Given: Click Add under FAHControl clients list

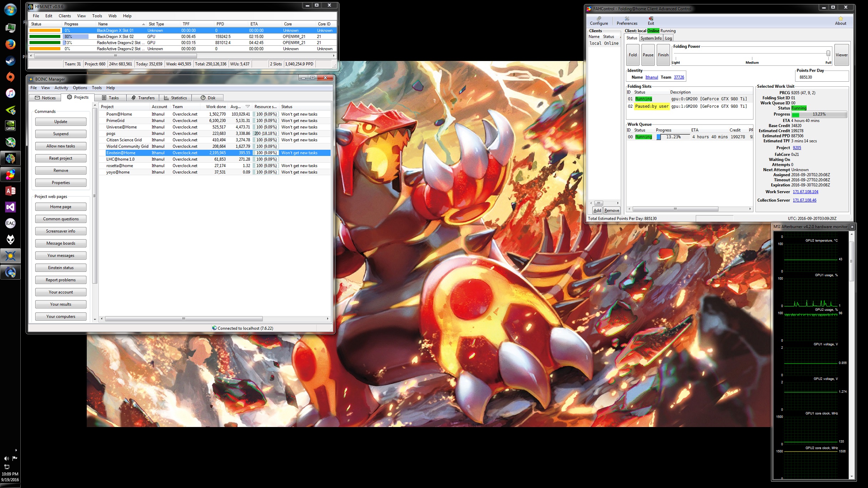Looking at the screenshot, I should coord(597,210).
